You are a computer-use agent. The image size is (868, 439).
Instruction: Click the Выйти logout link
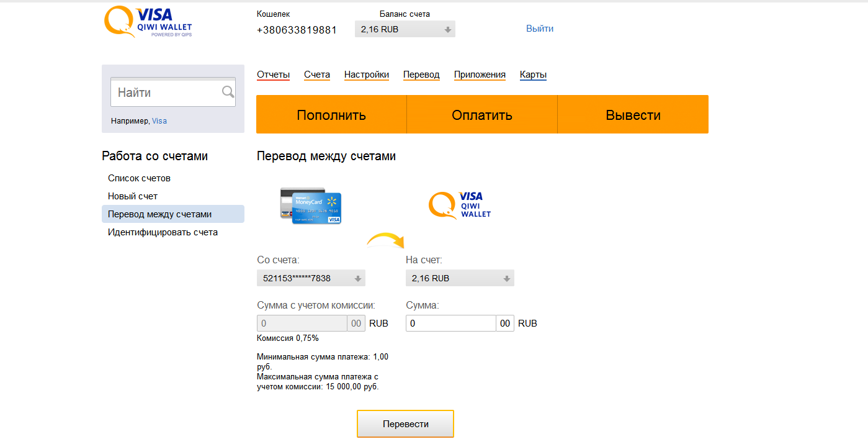point(540,29)
